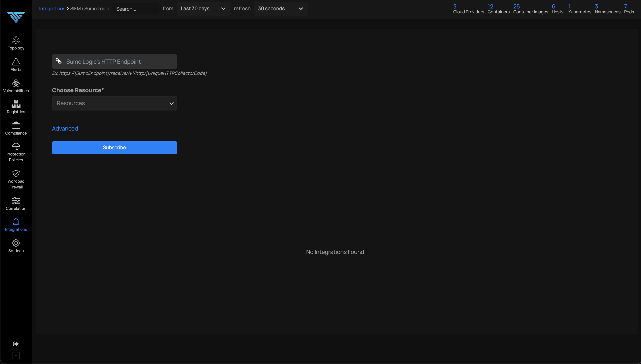Click the link icon in the endpoint field
The image size is (641, 364).
pyautogui.click(x=59, y=61)
